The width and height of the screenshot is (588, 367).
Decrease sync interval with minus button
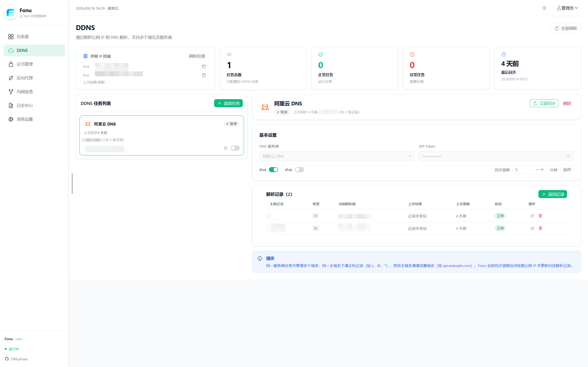[x=537, y=170]
